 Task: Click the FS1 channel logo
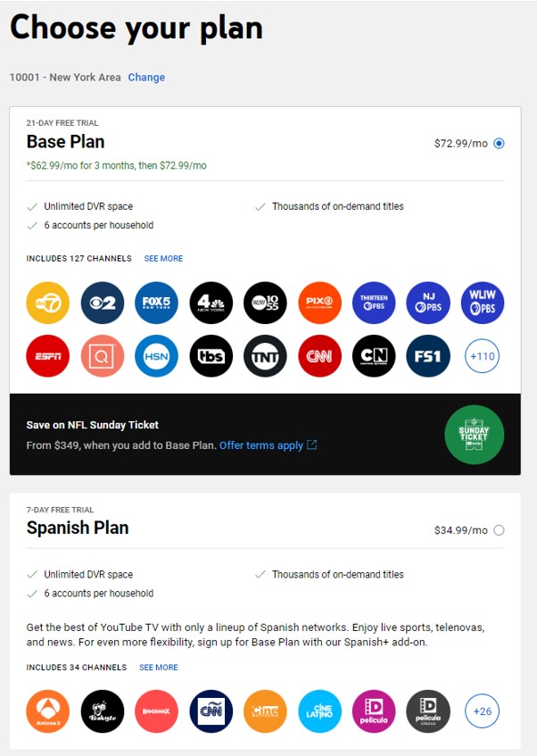point(427,355)
